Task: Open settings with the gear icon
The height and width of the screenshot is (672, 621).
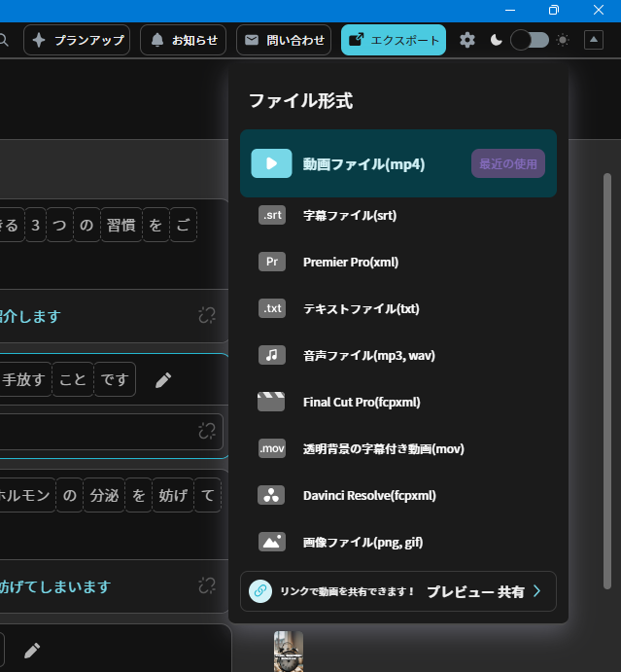Action: point(467,40)
